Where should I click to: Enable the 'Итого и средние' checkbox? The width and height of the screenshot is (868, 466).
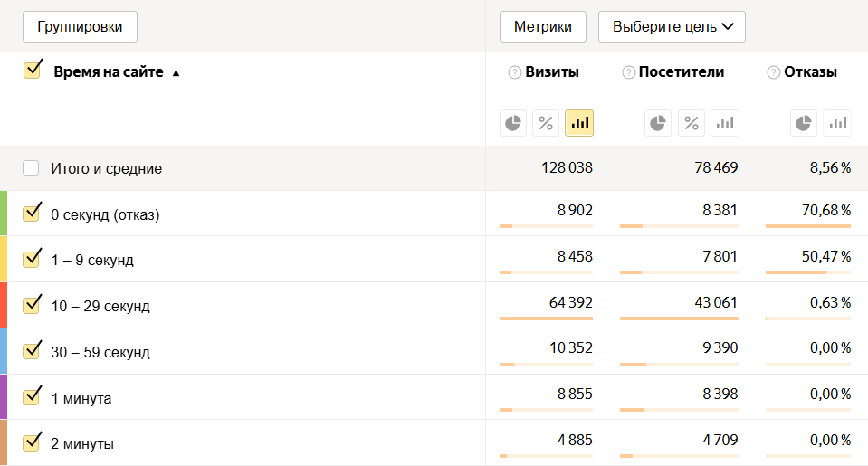point(32,168)
